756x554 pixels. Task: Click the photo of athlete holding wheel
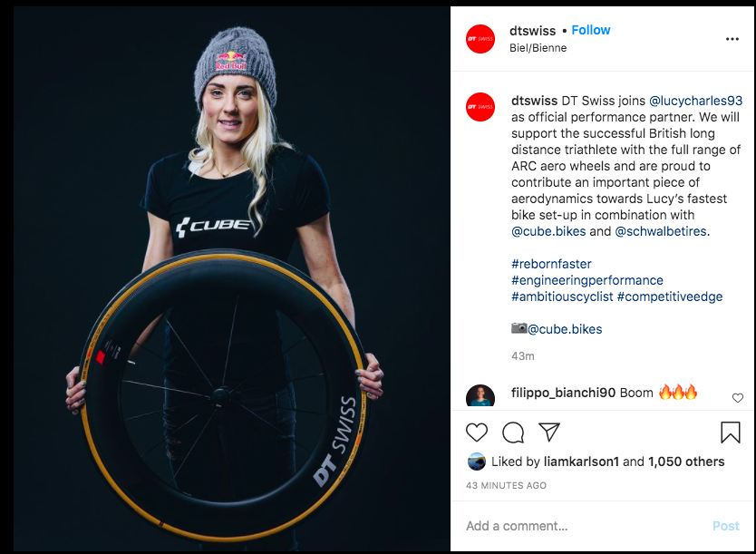click(x=231, y=279)
